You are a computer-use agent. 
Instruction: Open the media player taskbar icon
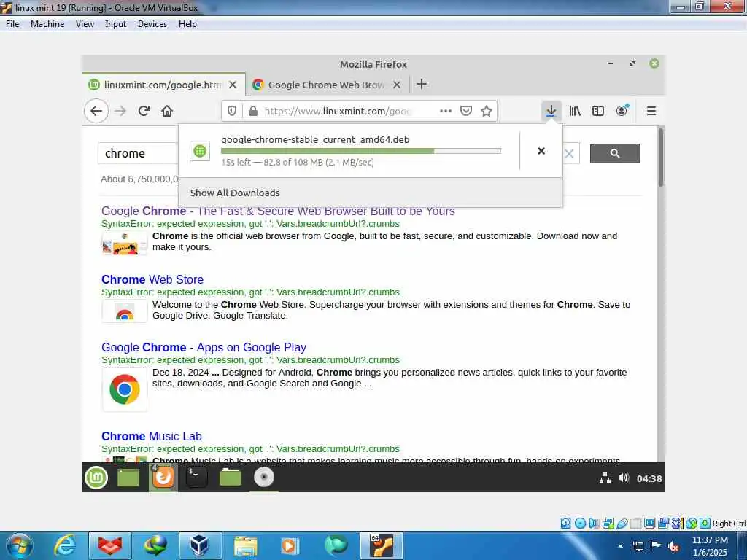[x=290, y=545]
